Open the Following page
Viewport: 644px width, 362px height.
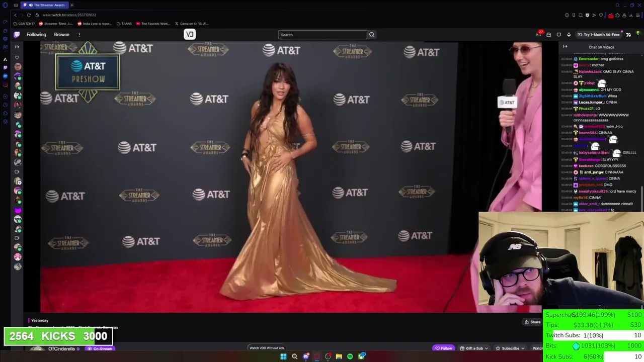click(36, 35)
